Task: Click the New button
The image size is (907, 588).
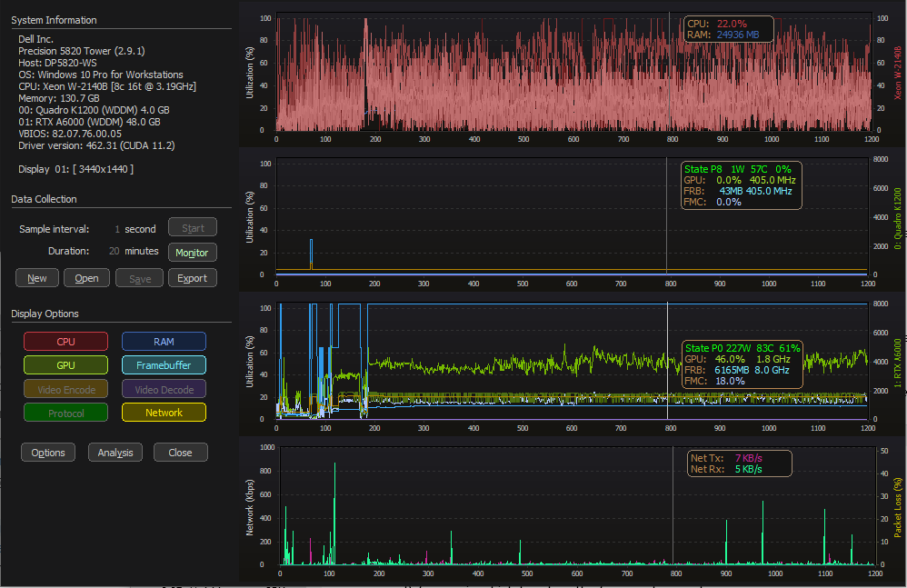Action: point(37,277)
